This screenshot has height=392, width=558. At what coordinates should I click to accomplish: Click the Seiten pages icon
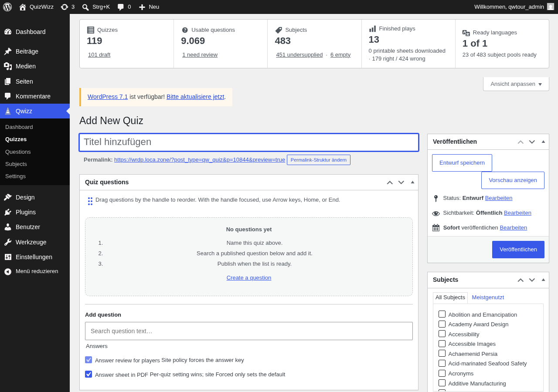[x=8, y=81]
